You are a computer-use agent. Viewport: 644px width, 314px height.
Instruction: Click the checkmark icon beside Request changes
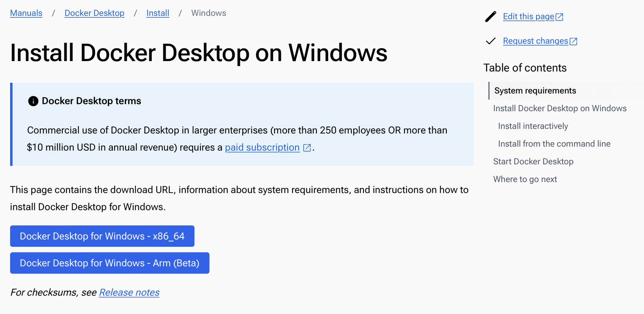tap(491, 41)
